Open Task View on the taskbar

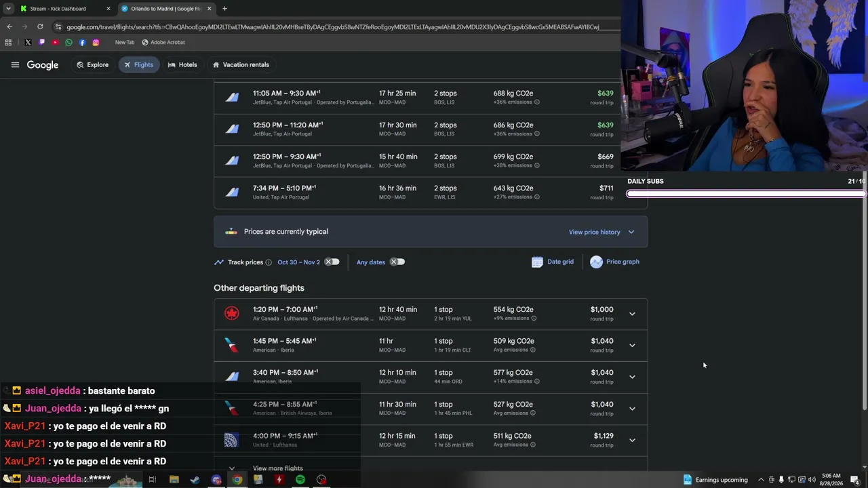[153, 480]
